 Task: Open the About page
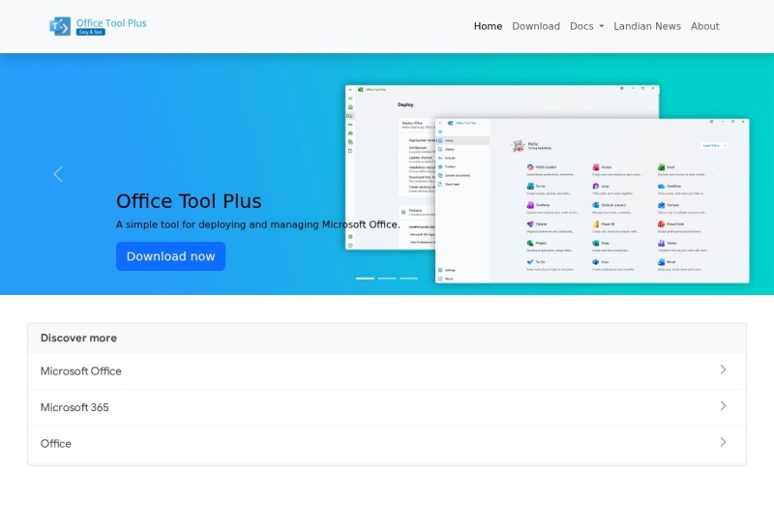704,26
